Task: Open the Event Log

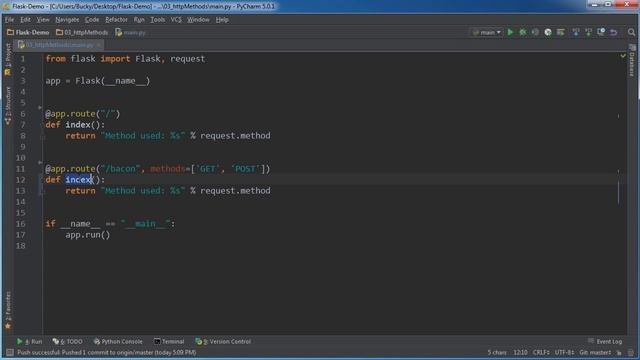Action: click(x=605, y=341)
